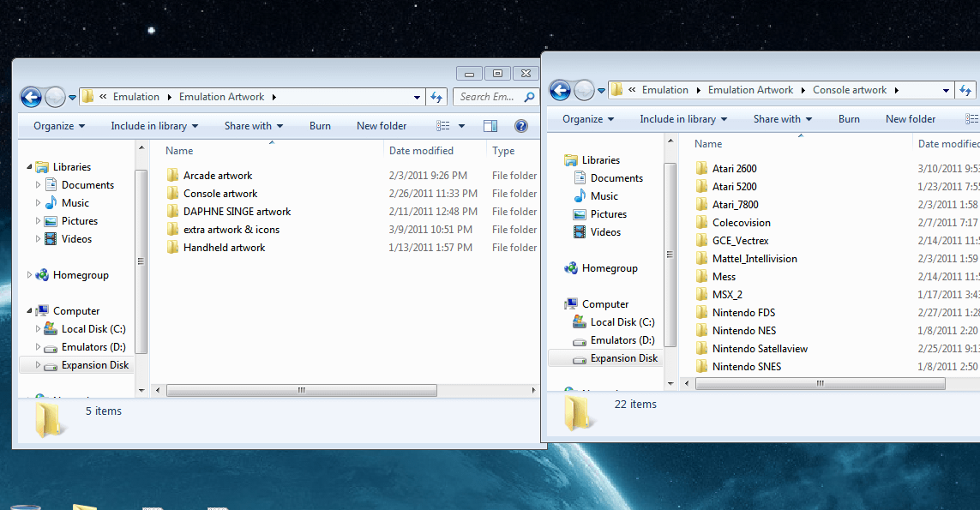The image size is (980, 510).
Task: Expand the Documents library tree node
Action: pos(39,185)
